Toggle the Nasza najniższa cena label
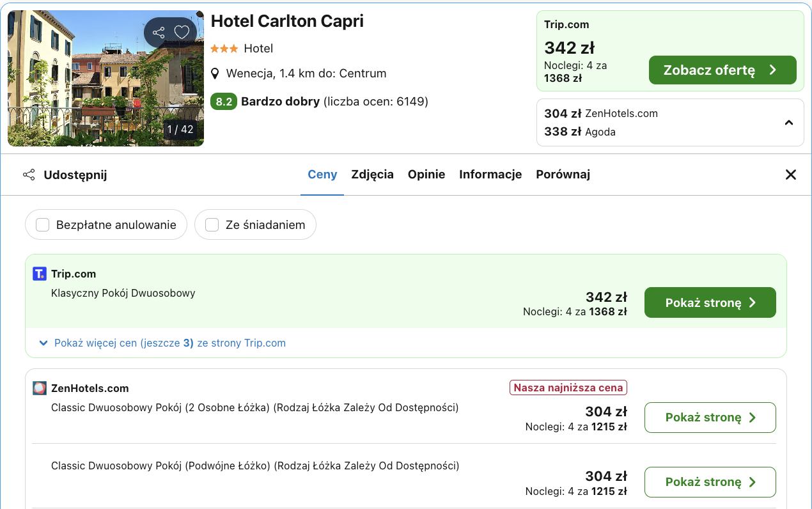The width and height of the screenshot is (812, 509). 568,388
